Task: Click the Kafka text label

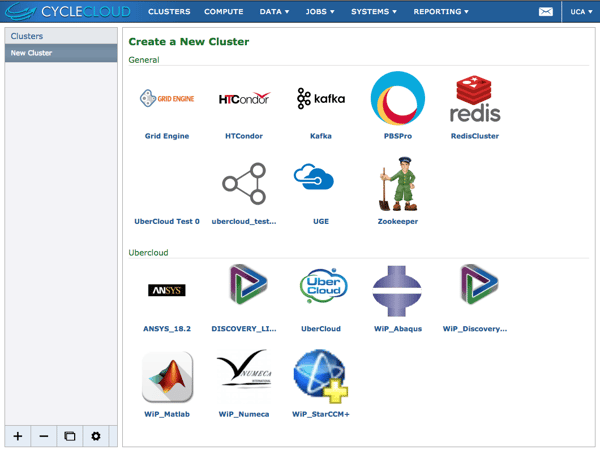Action: click(321, 136)
